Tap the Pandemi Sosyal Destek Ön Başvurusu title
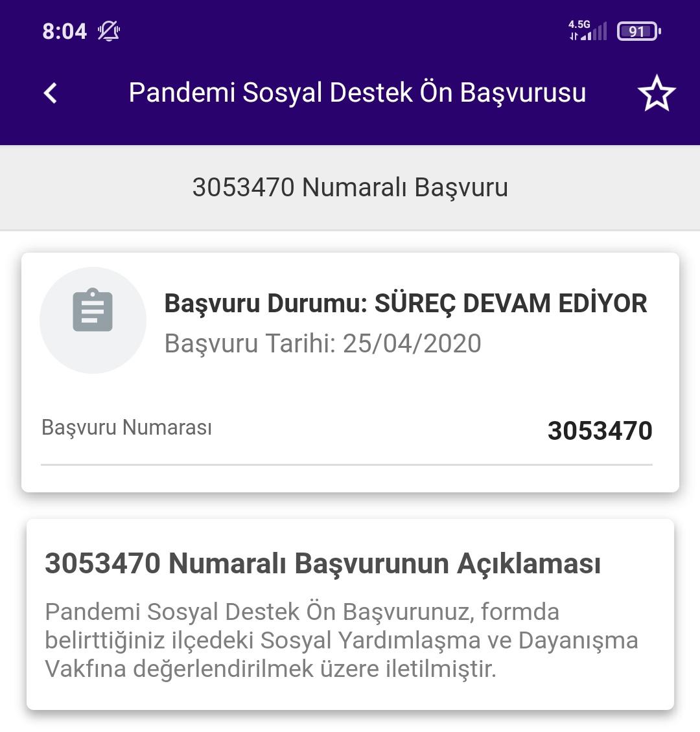Viewport: 700px width, 732px height. (357, 93)
